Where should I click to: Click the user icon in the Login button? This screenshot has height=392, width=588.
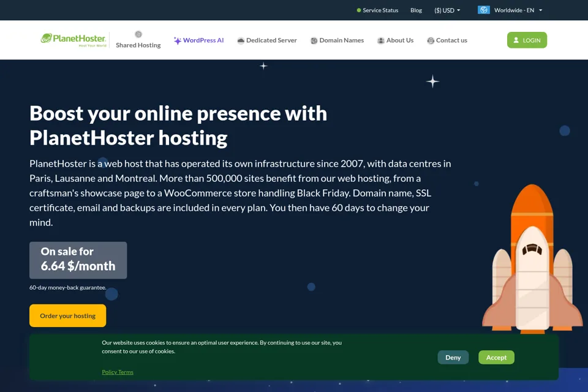516,40
